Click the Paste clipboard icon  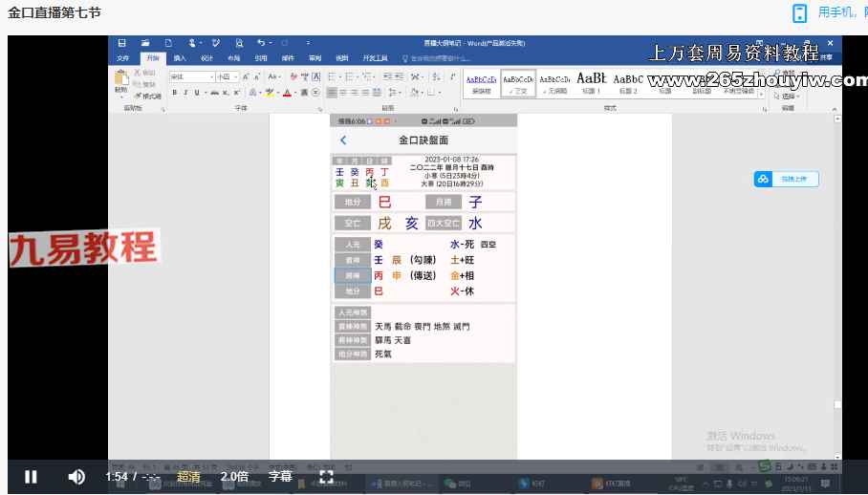[x=120, y=80]
